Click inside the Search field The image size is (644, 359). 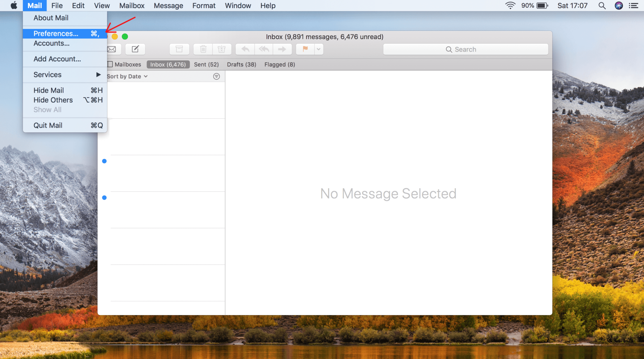click(465, 49)
